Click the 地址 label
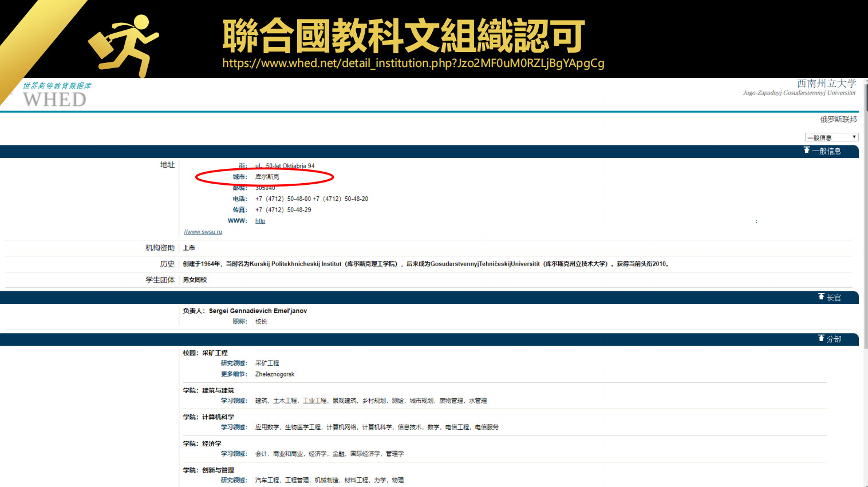This screenshot has width=868, height=487. point(167,165)
